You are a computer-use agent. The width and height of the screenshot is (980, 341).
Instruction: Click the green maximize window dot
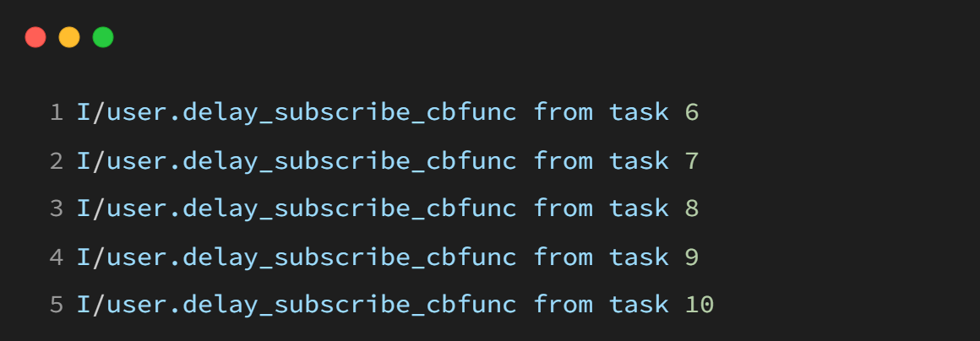pos(103,37)
